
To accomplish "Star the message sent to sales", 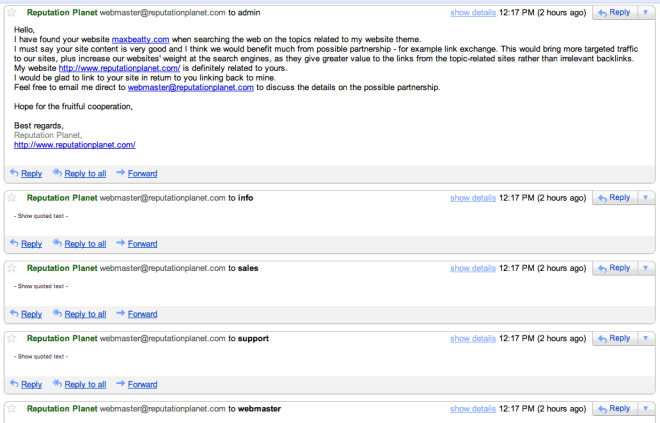I will [13, 268].
